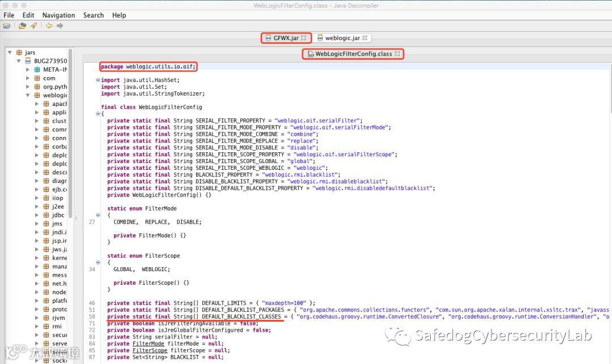Select the iiop package icon

pyautogui.click(x=46, y=198)
